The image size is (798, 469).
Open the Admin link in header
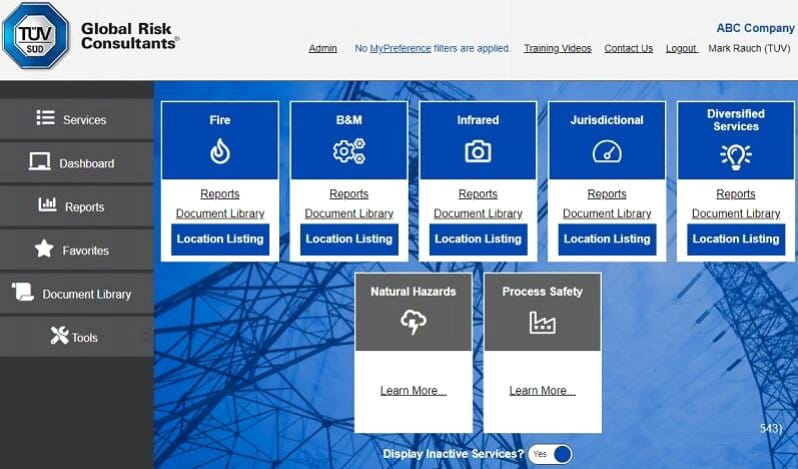[x=323, y=48]
